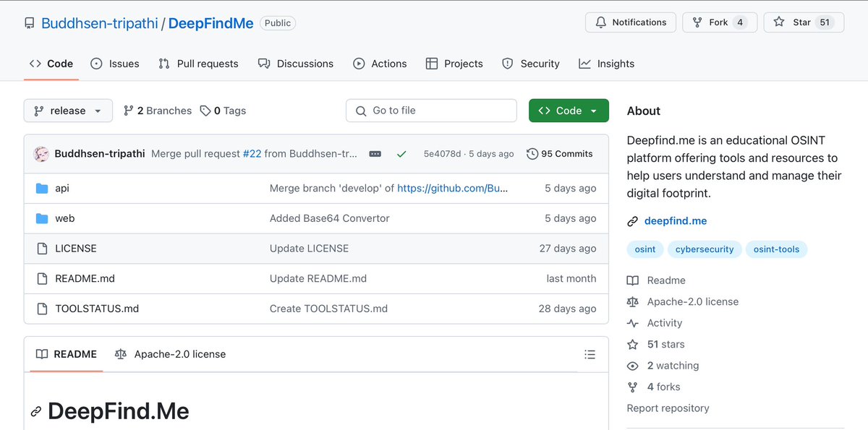Click the Insights graph icon
The width and height of the screenshot is (868, 430).
[x=584, y=64]
